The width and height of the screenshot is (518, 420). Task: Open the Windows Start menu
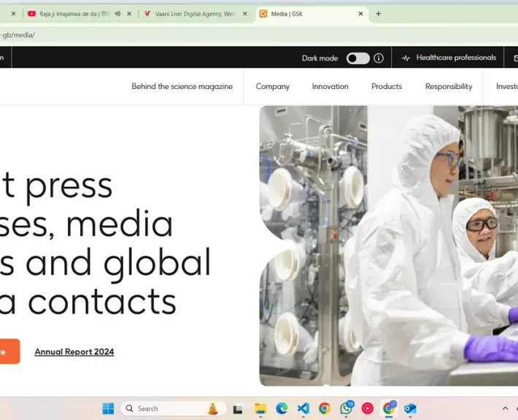tap(108, 408)
